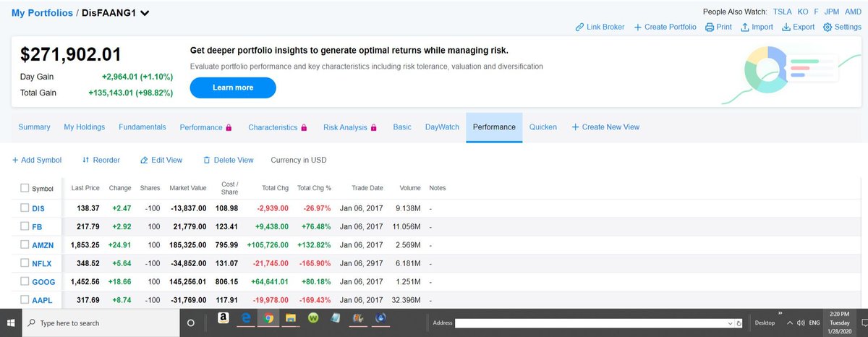Open the Quicken tab
The width and height of the screenshot is (868, 337).
click(x=543, y=127)
